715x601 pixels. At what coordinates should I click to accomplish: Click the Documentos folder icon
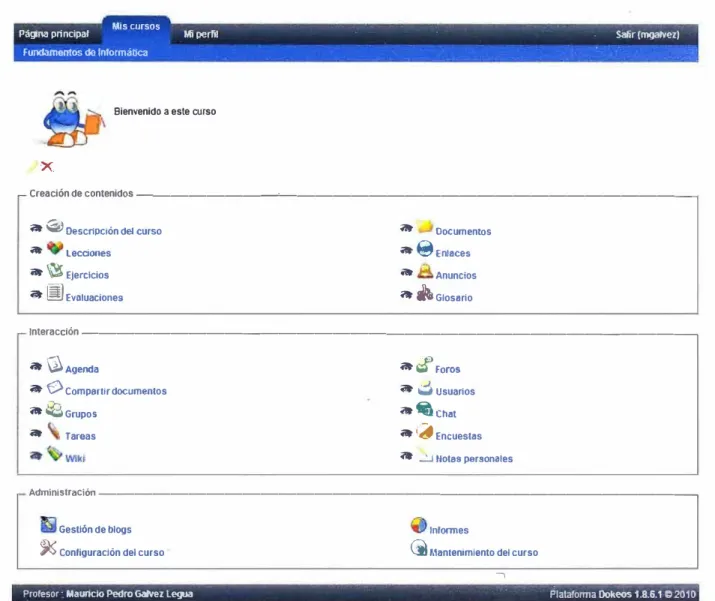point(425,226)
